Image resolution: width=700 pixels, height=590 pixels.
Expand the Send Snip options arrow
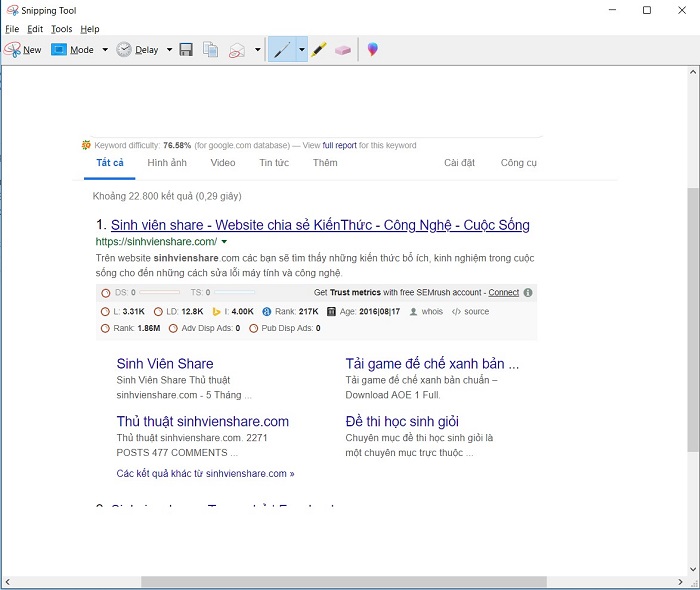[257, 49]
